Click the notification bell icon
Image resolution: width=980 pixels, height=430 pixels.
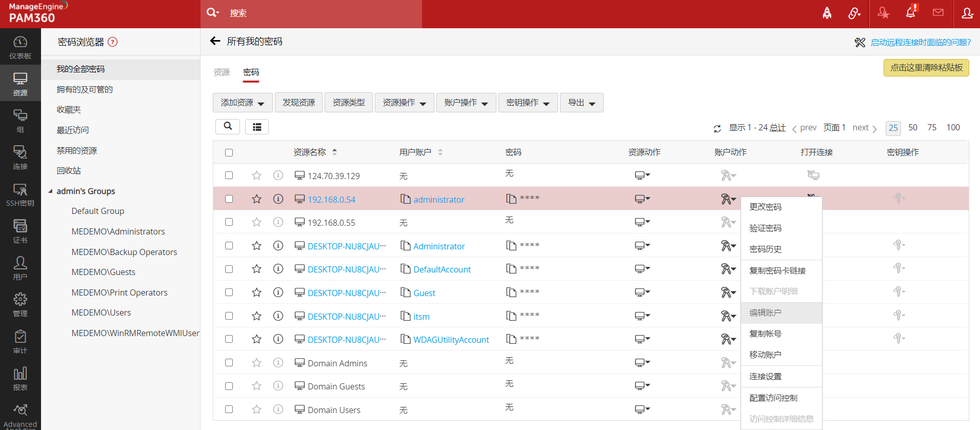point(911,13)
